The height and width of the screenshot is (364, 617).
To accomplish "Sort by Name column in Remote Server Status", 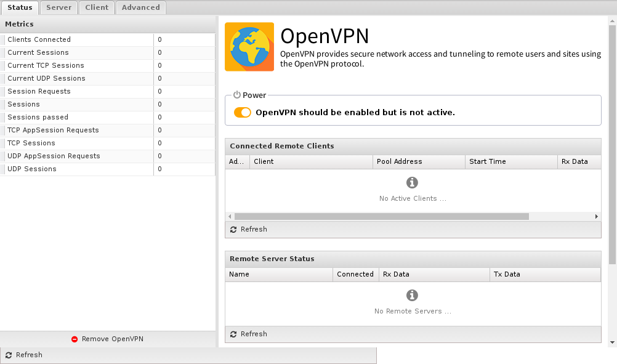I will pos(279,274).
